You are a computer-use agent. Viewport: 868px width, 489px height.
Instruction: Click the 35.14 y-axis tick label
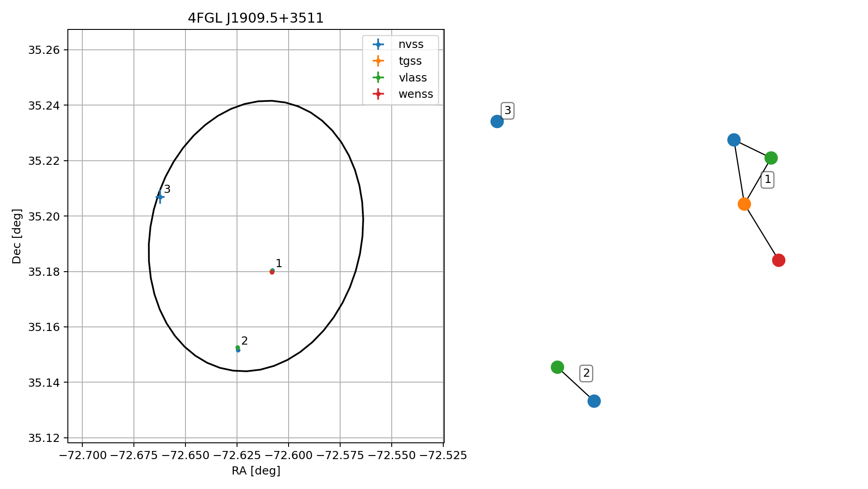(44, 383)
